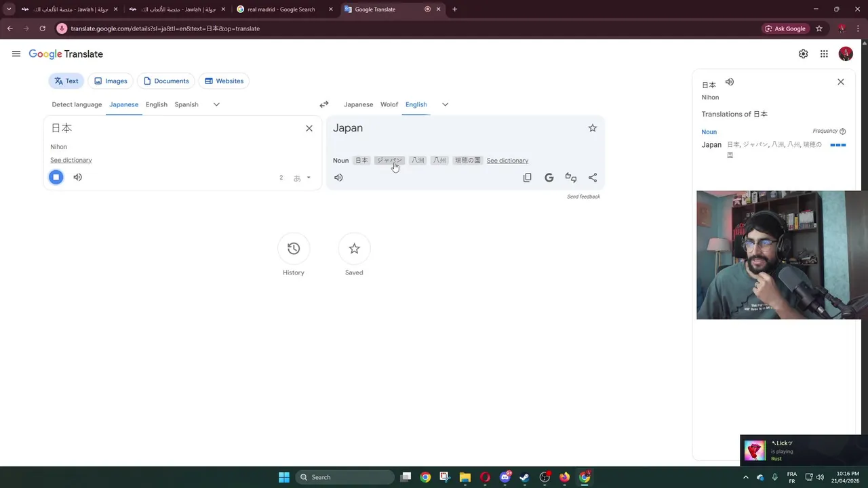Open Steam from the taskbar
The image size is (868, 488).
point(524,477)
